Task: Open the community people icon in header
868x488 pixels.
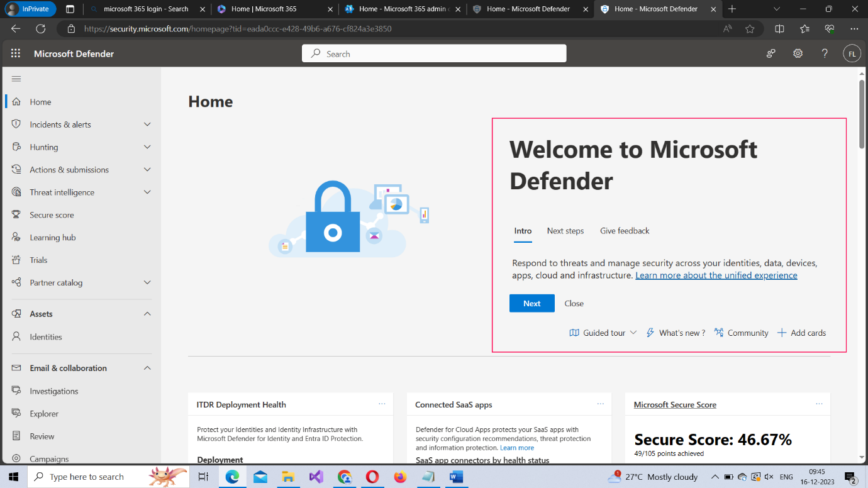Action: click(x=771, y=53)
